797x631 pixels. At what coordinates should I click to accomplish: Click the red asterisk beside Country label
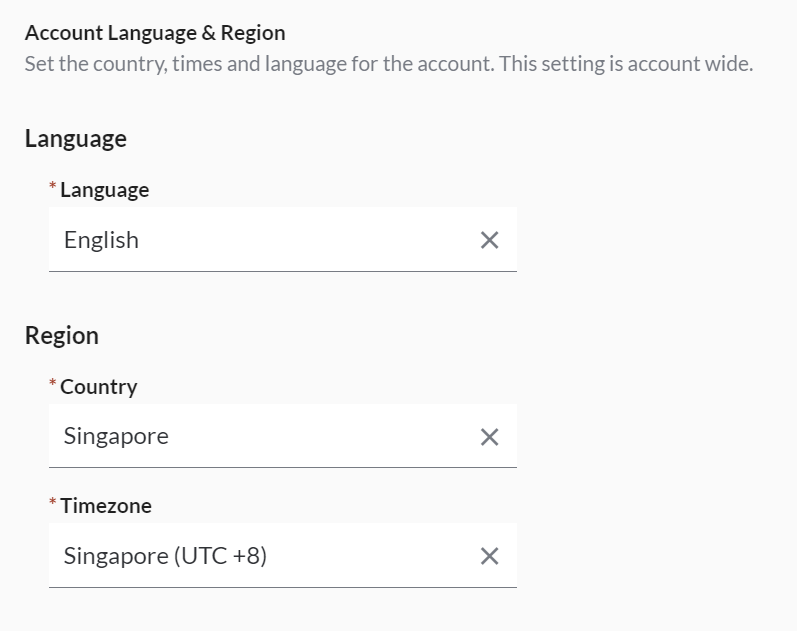(53, 385)
